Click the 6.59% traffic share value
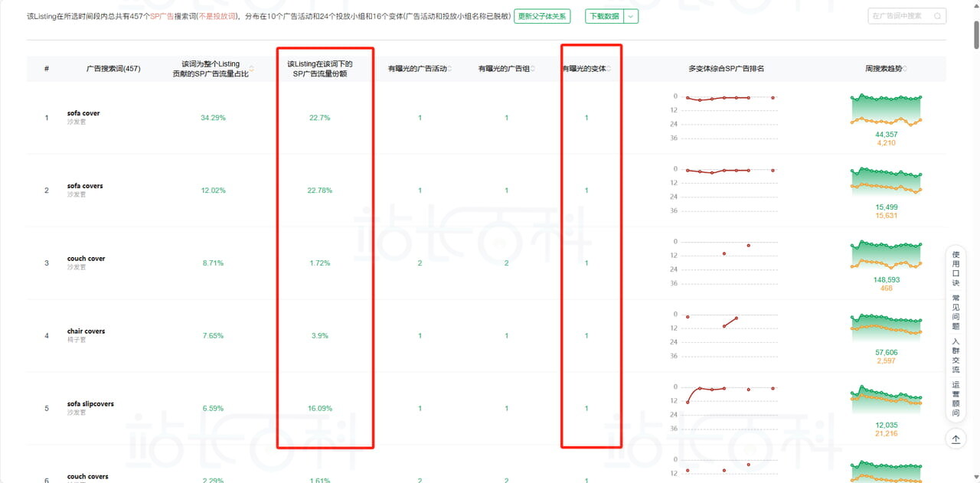 pyautogui.click(x=213, y=409)
